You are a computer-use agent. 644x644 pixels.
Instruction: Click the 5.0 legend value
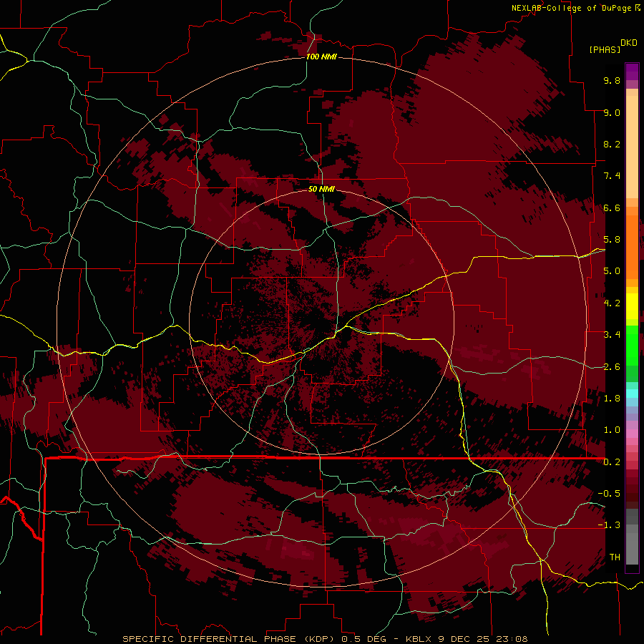point(612,271)
